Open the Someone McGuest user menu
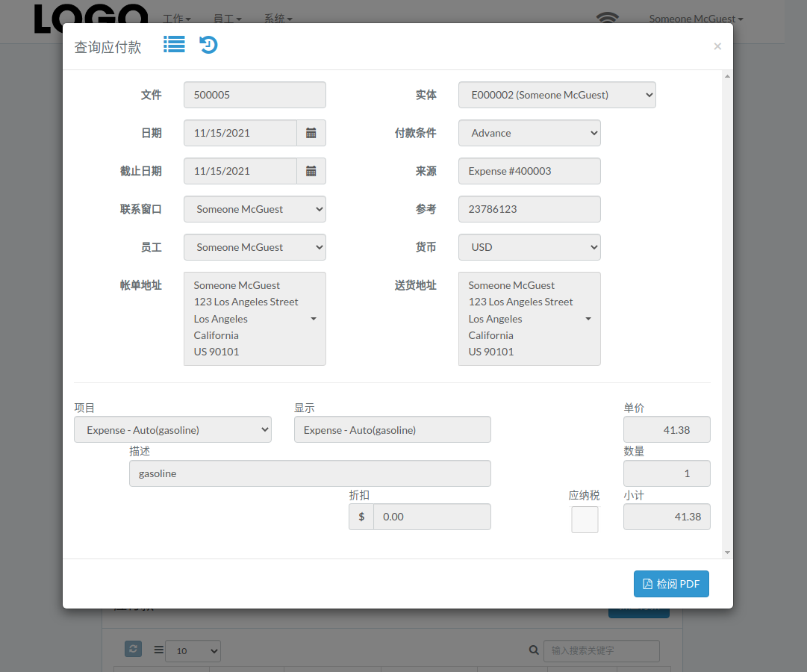The width and height of the screenshot is (807, 672). point(696,19)
